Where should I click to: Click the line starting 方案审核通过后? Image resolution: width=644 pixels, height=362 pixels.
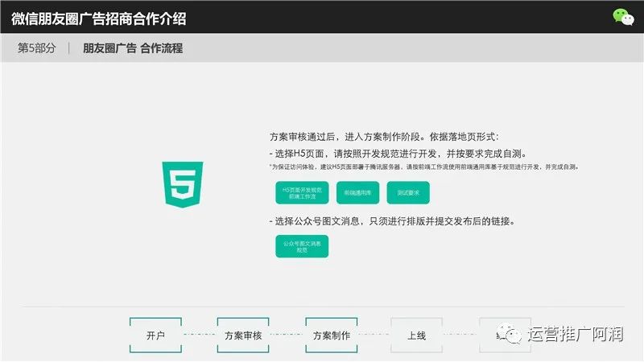(384, 137)
